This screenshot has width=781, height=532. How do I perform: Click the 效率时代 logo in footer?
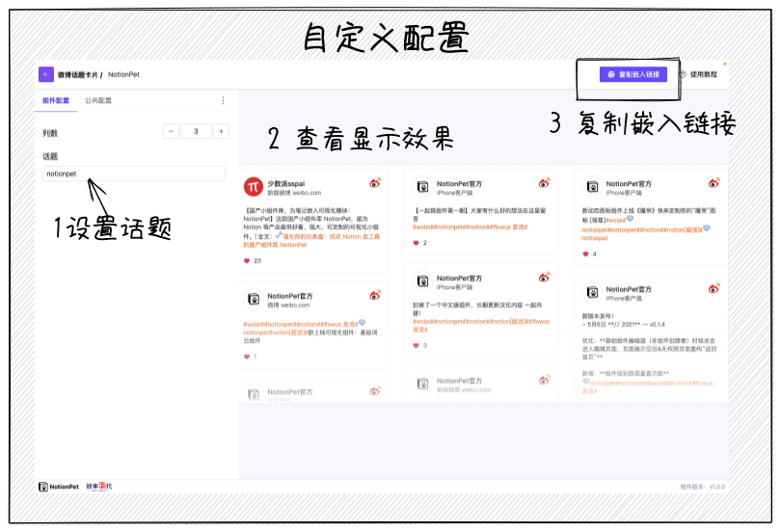[x=98, y=486]
